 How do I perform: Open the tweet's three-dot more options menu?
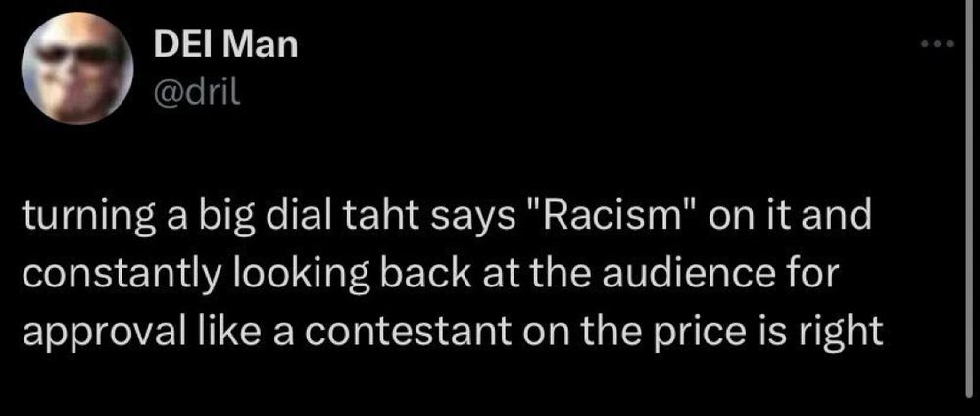tap(936, 44)
